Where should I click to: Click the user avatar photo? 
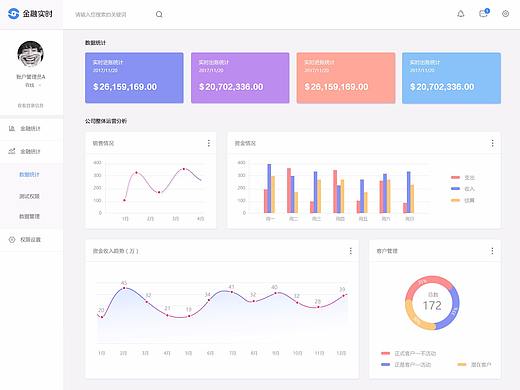pyautogui.click(x=30, y=54)
